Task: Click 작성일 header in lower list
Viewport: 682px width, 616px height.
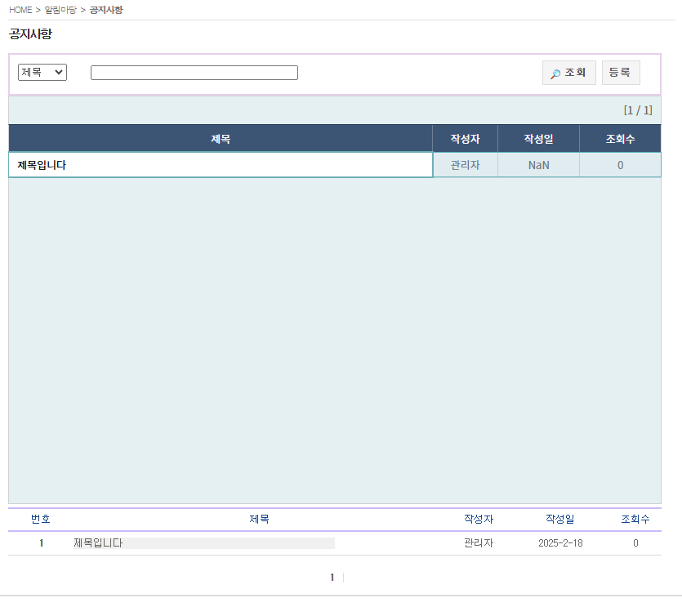Action: (x=560, y=519)
